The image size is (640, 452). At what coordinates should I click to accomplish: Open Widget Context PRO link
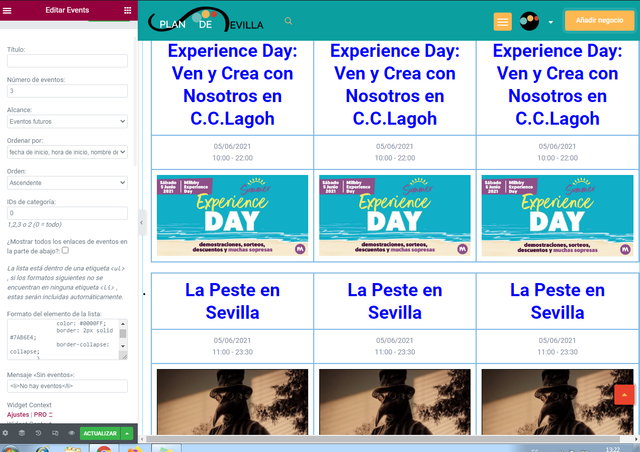[43, 414]
